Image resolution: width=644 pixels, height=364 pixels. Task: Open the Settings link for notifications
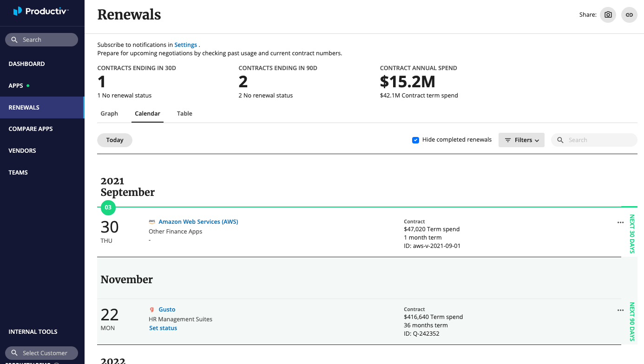(185, 45)
